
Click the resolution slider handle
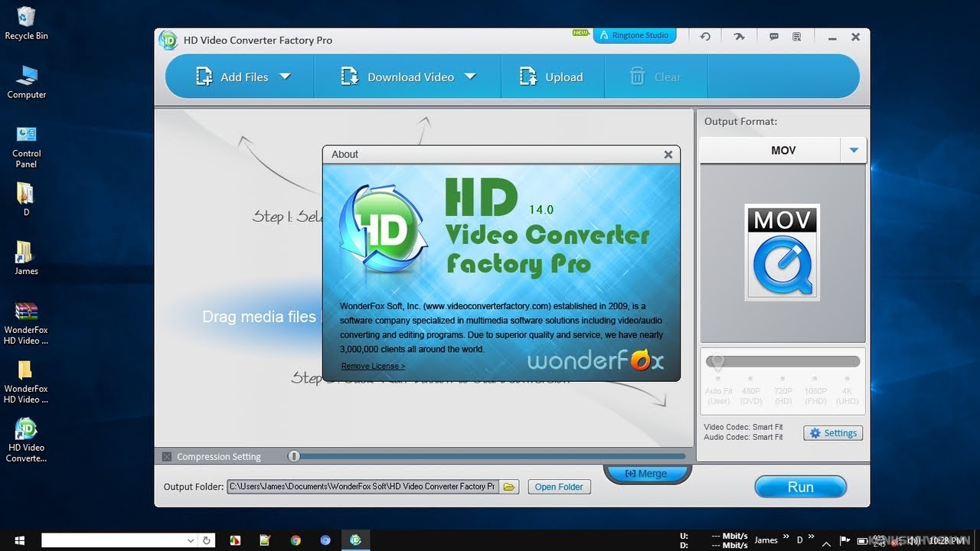[717, 361]
